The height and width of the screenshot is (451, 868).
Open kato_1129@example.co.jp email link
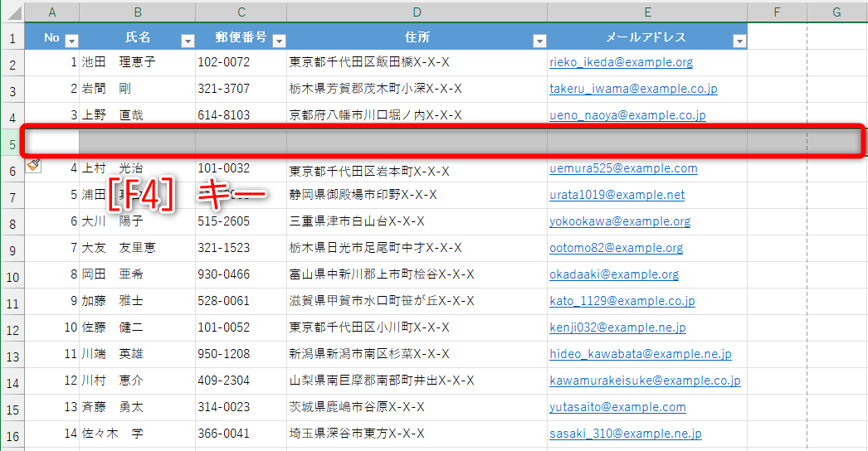[622, 301]
